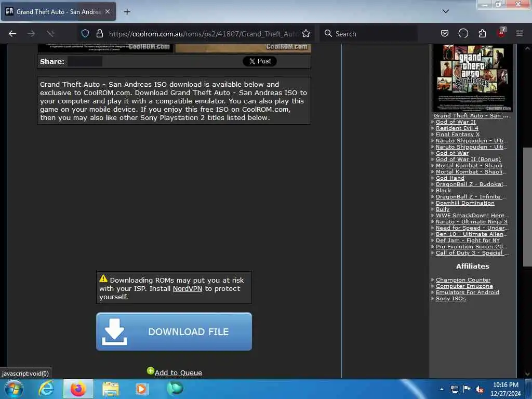Screen dimensions: 532x399
Task: Open the Action Center flag icon
Action: coord(467,389)
